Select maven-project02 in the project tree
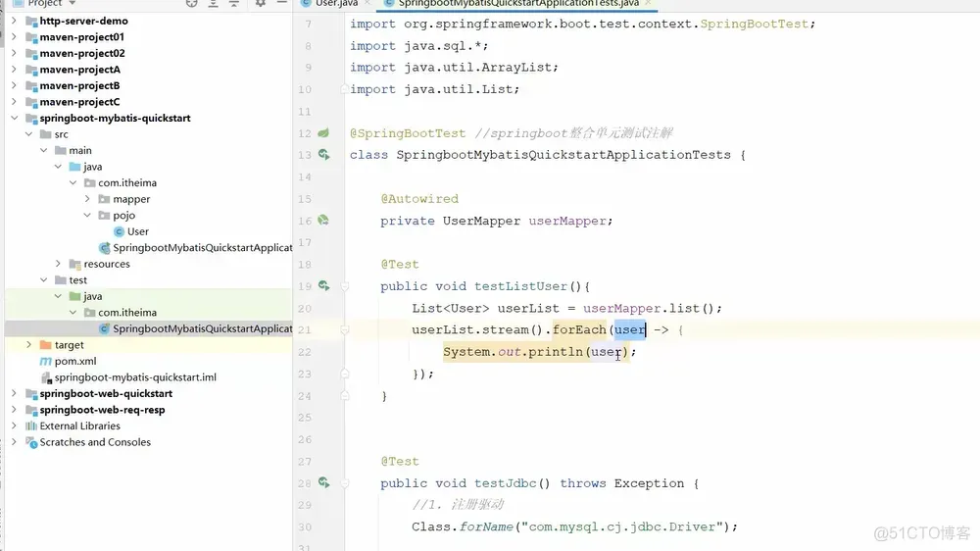Screen dimensions: 980x551 [x=82, y=53]
